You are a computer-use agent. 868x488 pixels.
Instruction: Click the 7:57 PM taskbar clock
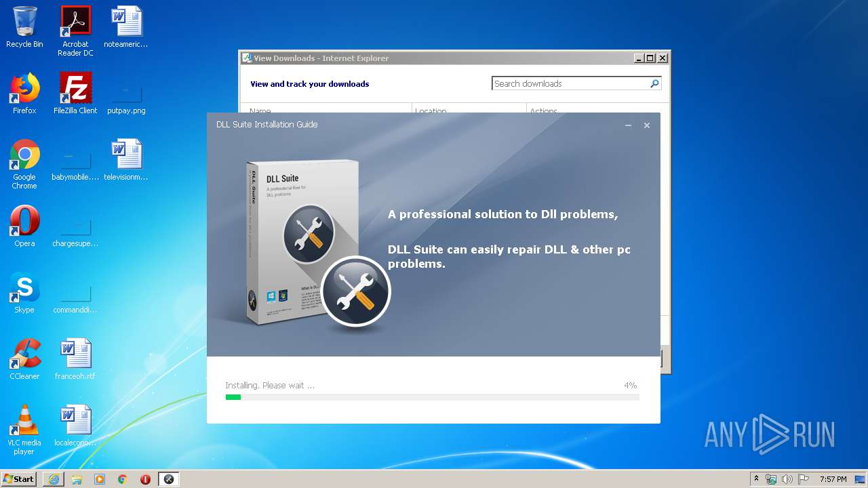tap(833, 479)
